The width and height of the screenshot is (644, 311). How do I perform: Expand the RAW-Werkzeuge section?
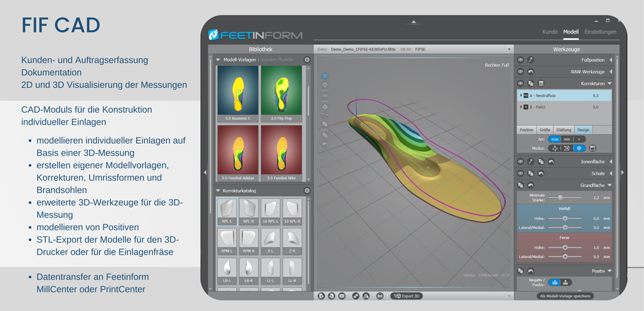pyautogui.click(x=610, y=72)
